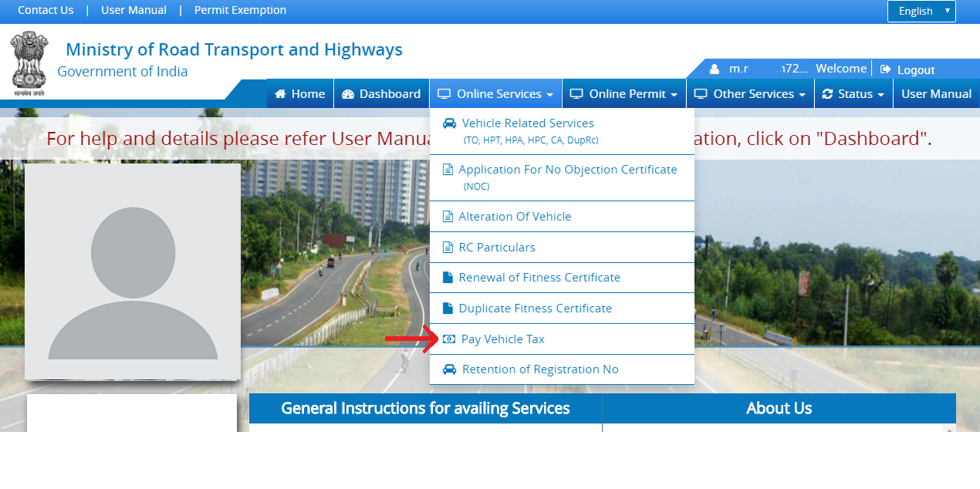Click monitor icon beside Online Services
The width and height of the screenshot is (980, 489).
click(x=444, y=94)
